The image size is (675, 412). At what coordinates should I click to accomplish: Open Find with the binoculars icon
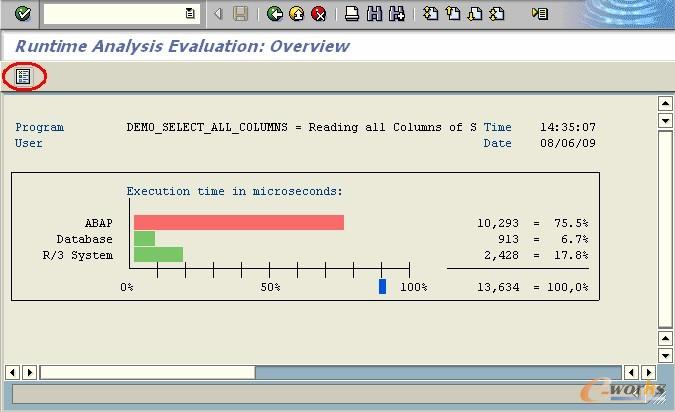click(374, 14)
